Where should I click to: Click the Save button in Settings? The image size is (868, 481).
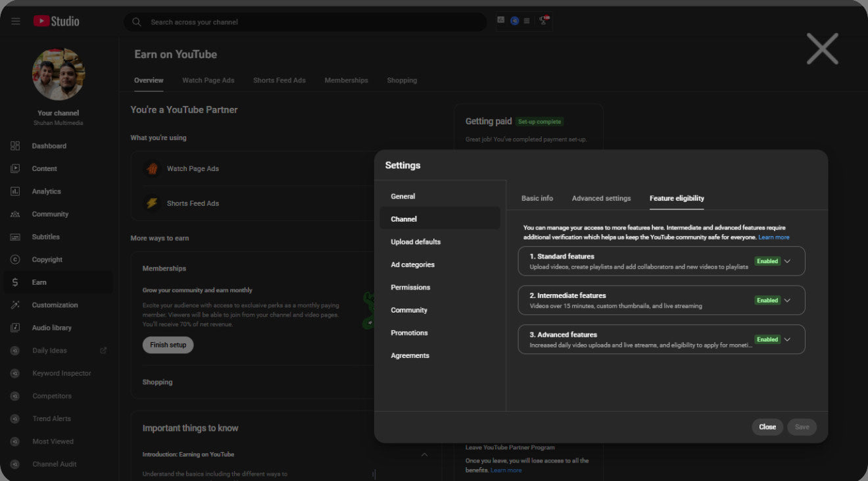click(802, 427)
